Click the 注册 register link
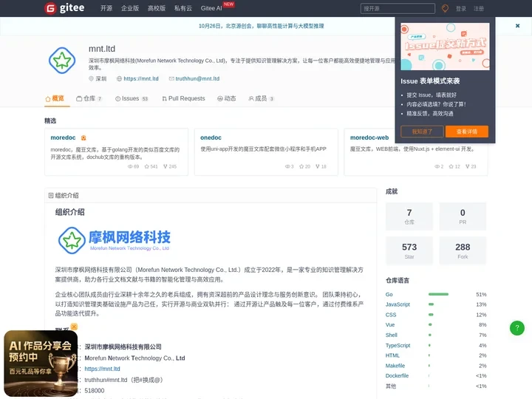The width and height of the screenshot is (532, 399). pos(479,8)
